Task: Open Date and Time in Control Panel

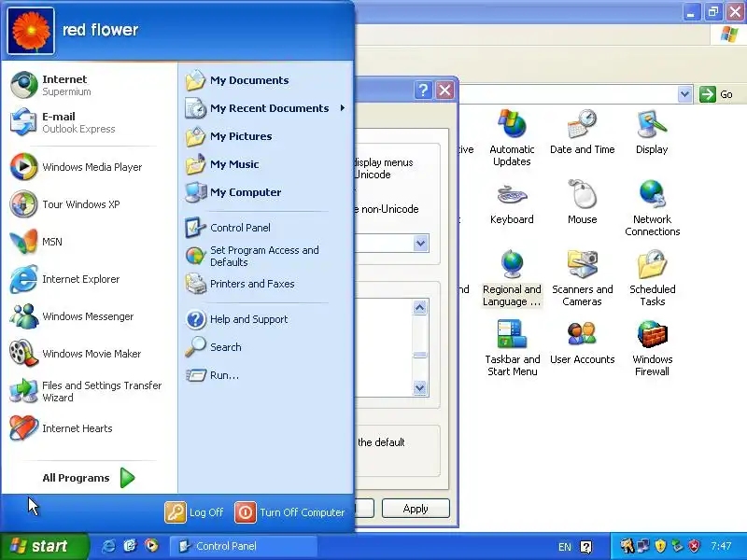Action: pos(582,133)
